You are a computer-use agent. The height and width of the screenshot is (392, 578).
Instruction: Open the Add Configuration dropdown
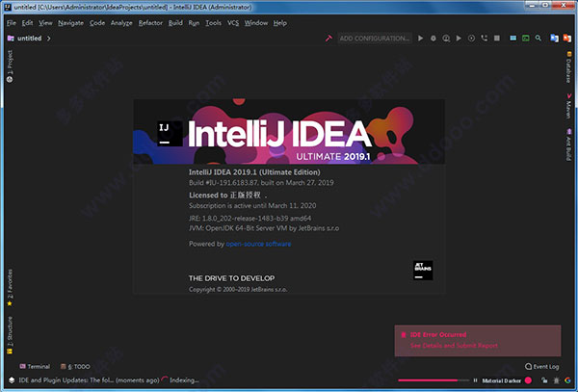[374, 39]
